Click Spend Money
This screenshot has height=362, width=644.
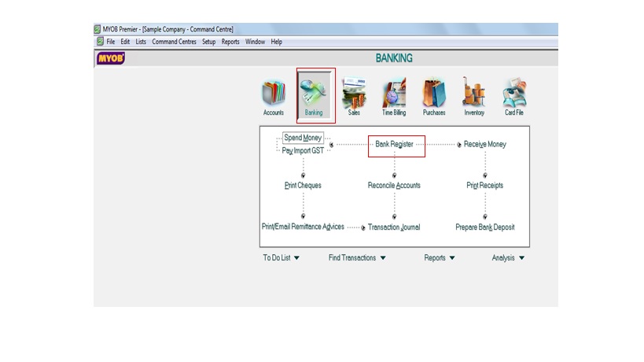tap(303, 138)
